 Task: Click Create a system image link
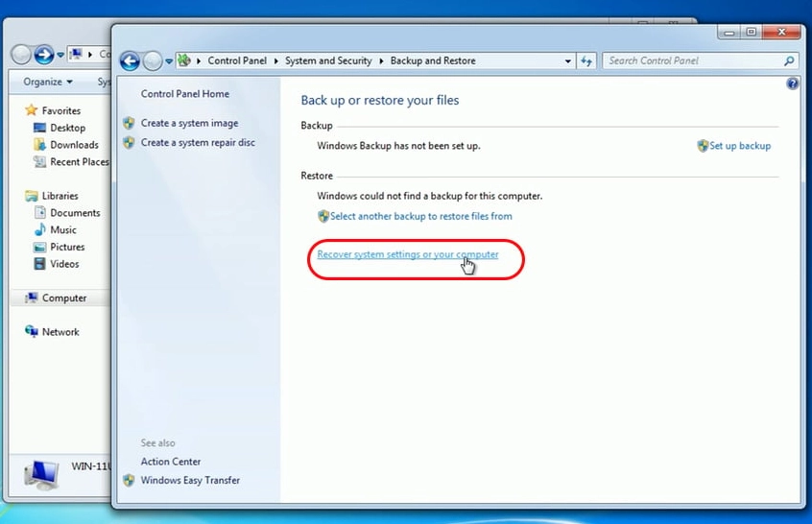click(189, 123)
